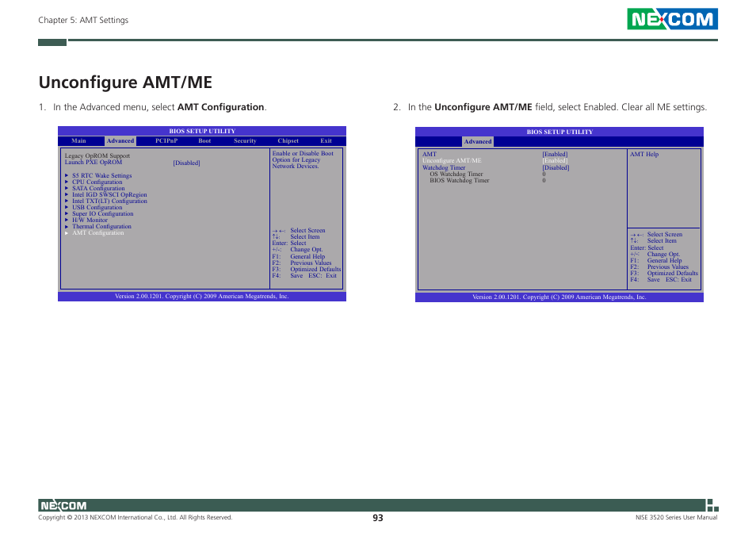Image resolution: width=756 pixels, height=533 pixels.
Task: Open SATA Configuration submenu
Action: tap(98, 188)
